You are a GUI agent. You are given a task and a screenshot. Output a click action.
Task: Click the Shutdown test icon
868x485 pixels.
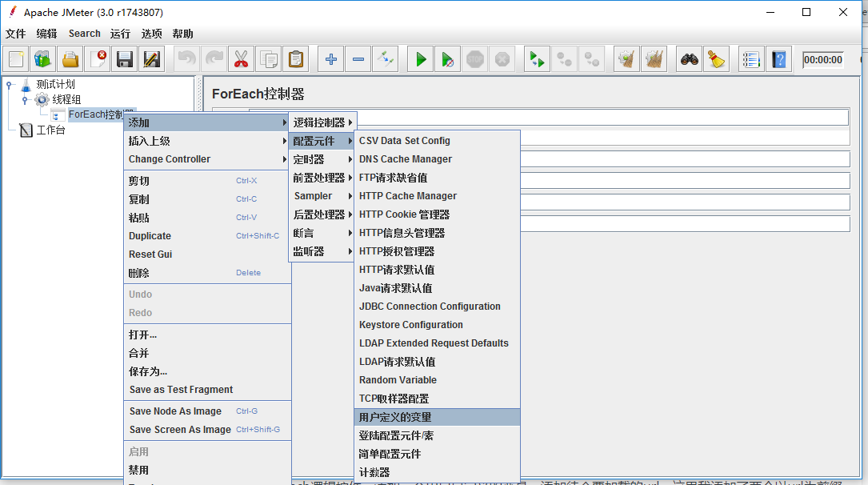pyautogui.click(x=502, y=59)
